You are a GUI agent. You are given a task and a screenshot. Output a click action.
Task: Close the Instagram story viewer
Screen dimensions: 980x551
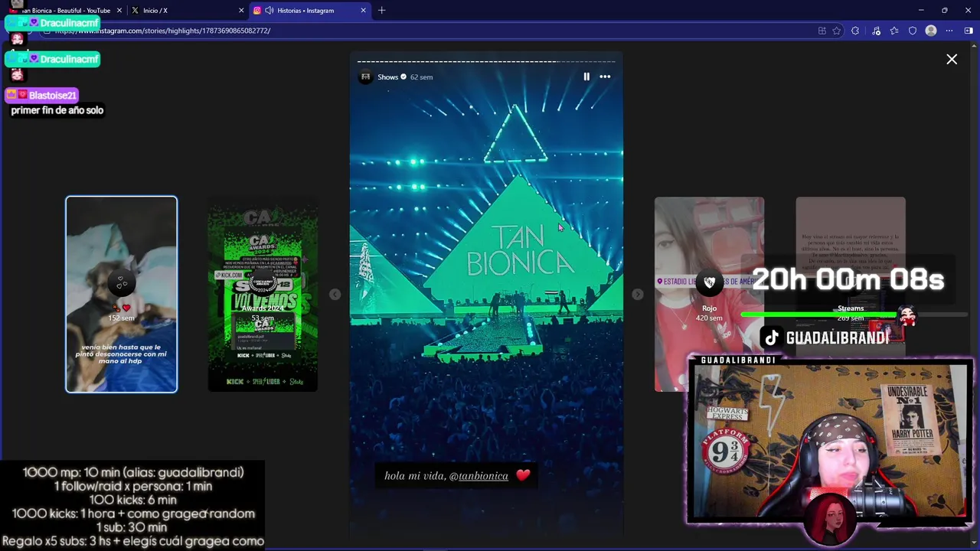coord(952,59)
